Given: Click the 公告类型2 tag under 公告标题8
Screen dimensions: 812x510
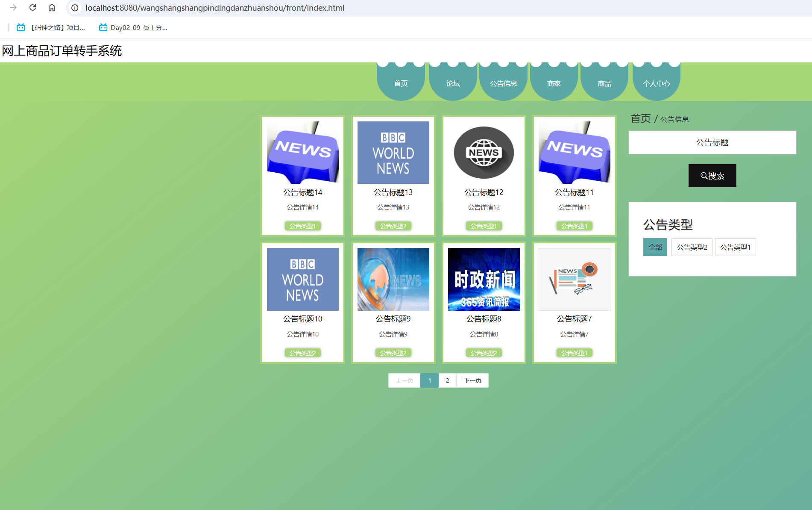Looking at the screenshot, I should (x=484, y=353).
